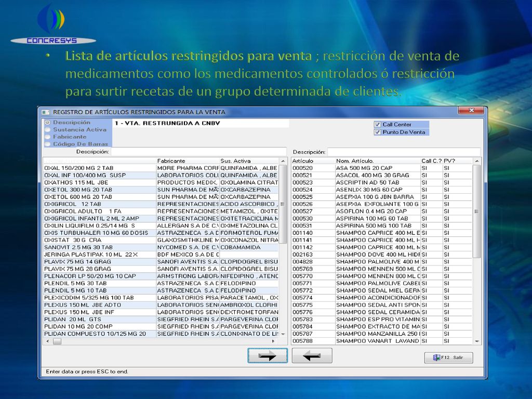Select row PLEXUS 150 ML JBE INF

pyautogui.click(x=161, y=312)
